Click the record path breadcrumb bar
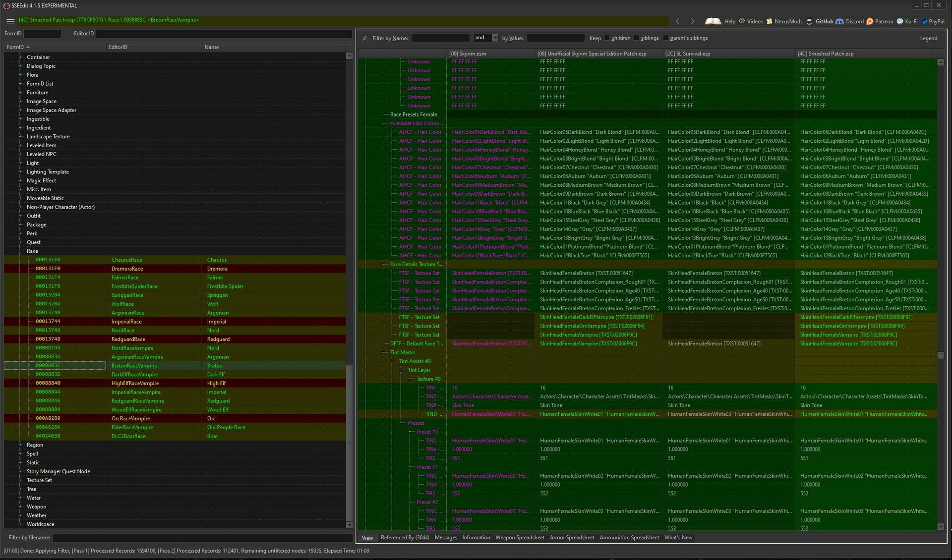Image resolution: width=952 pixels, height=560 pixels. (342, 20)
